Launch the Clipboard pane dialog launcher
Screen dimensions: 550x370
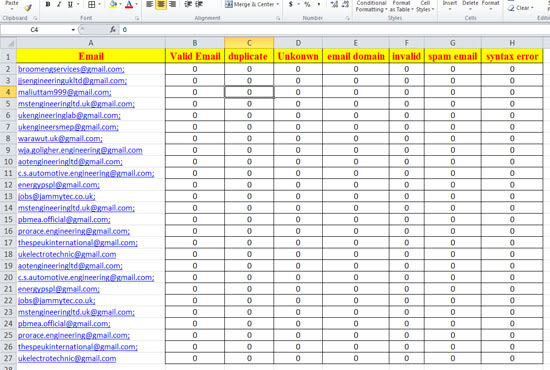click(35, 18)
